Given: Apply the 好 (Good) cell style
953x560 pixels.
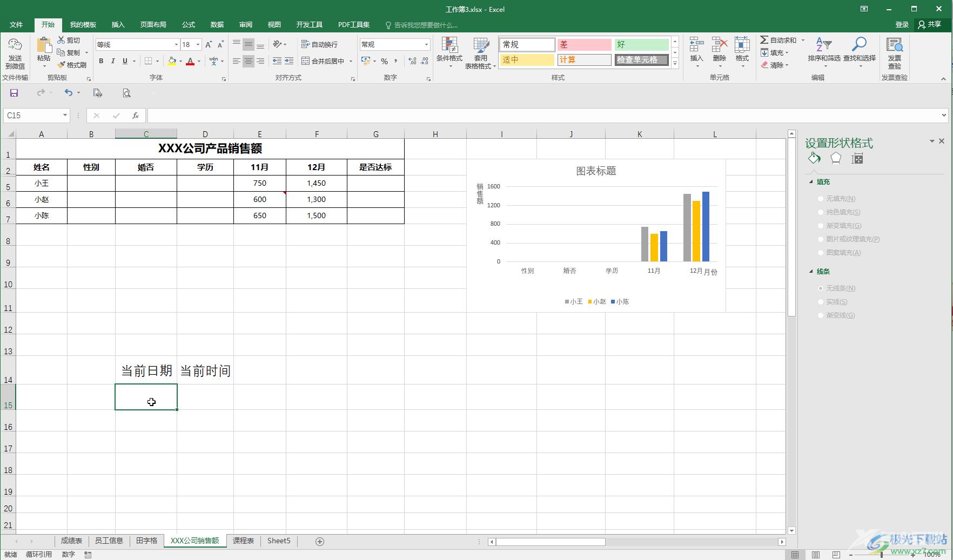Looking at the screenshot, I should click(641, 44).
